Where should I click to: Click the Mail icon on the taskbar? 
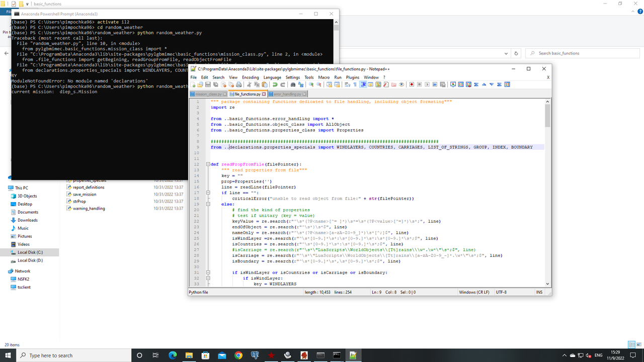[222, 355]
